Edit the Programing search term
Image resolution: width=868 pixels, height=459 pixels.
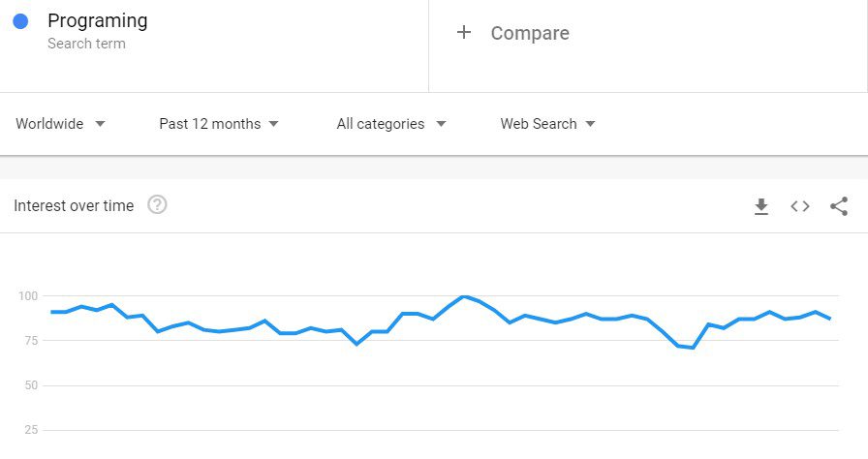(x=98, y=20)
